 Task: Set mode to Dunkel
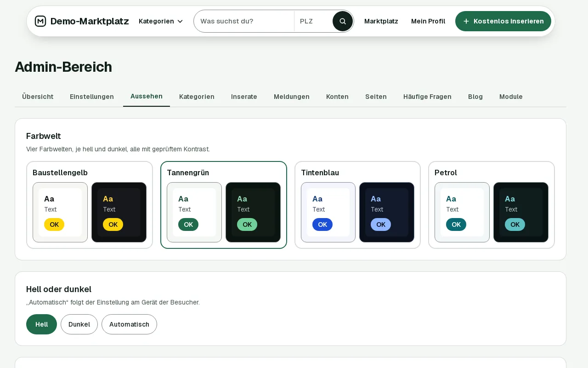click(x=79, y=324)
